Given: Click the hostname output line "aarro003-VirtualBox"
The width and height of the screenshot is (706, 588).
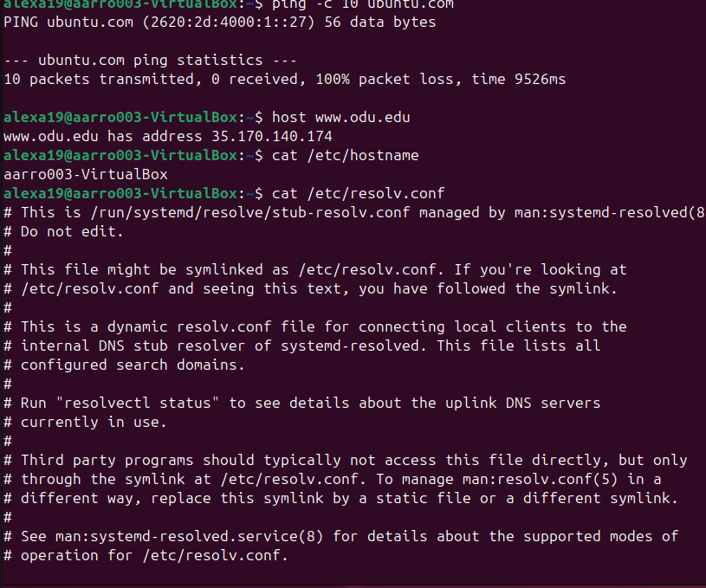Looking at the screenshot, I should coord(86,174).
